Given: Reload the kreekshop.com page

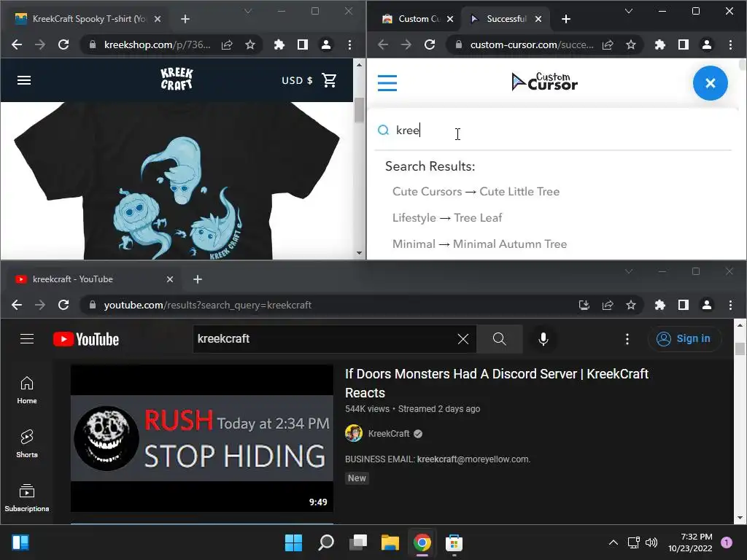Looking at the screenshot, I should point(63,44).
